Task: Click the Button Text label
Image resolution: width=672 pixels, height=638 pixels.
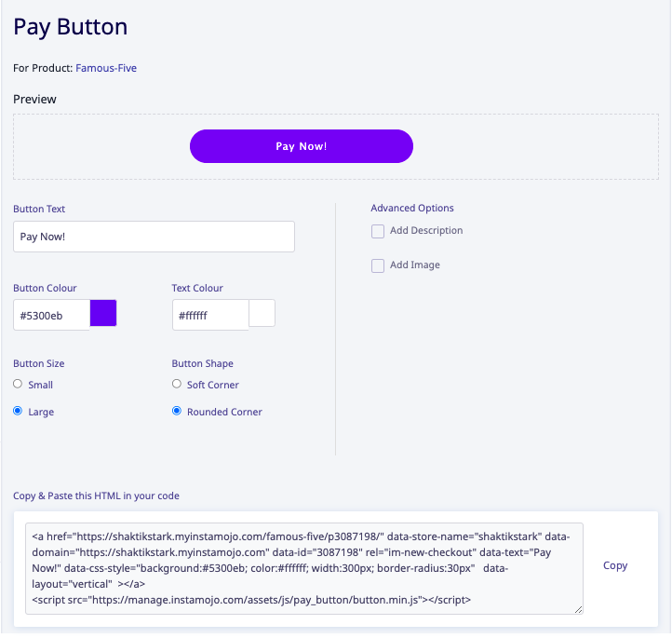Action: (39, 209)
